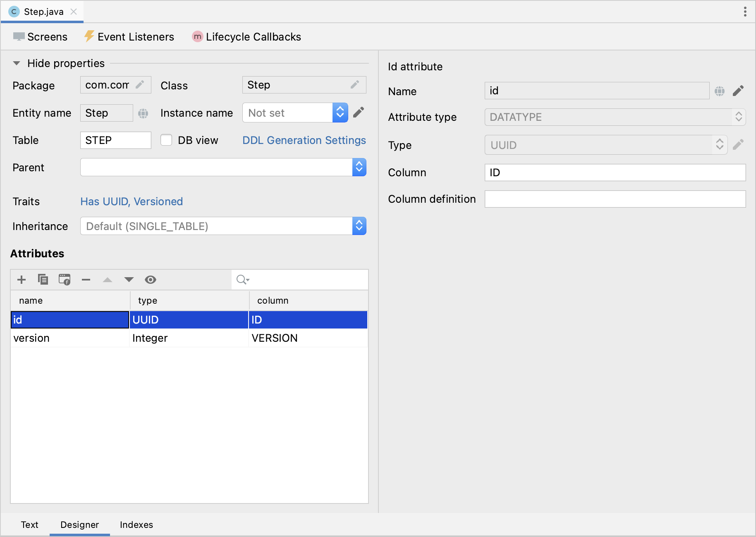Open DDL Generation Settings link

click(x=304, y=140)
